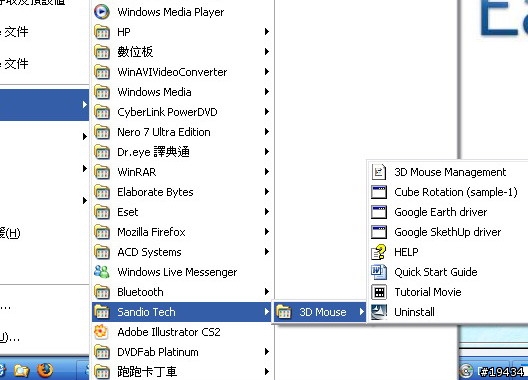Expand the DVDFab Platinum submenu arrow
This screenshot has width=528, height=380.
pos(267,352)
